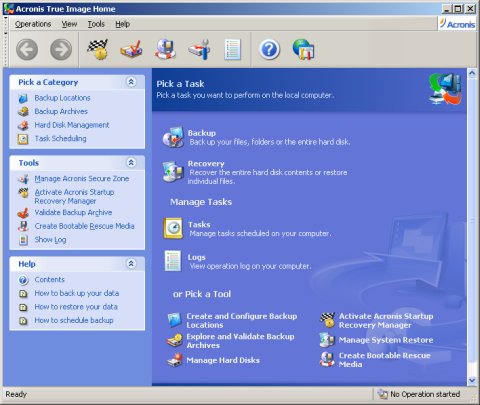
Task: Start the Backup task
Action: click(x=202, y=133)
